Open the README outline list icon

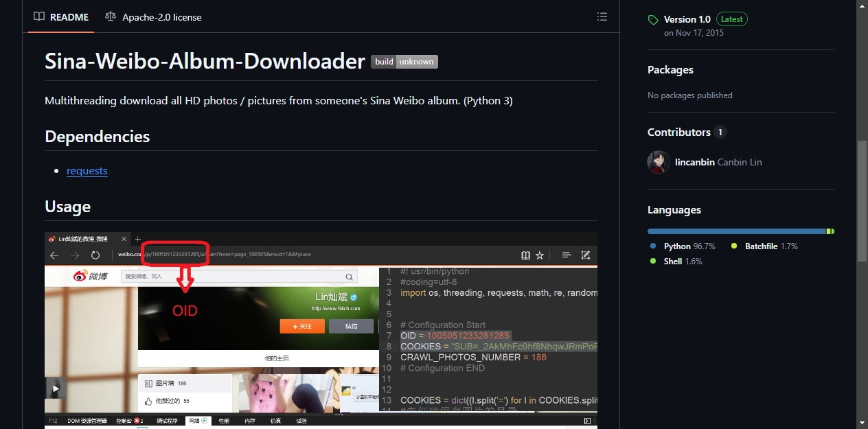602,16
